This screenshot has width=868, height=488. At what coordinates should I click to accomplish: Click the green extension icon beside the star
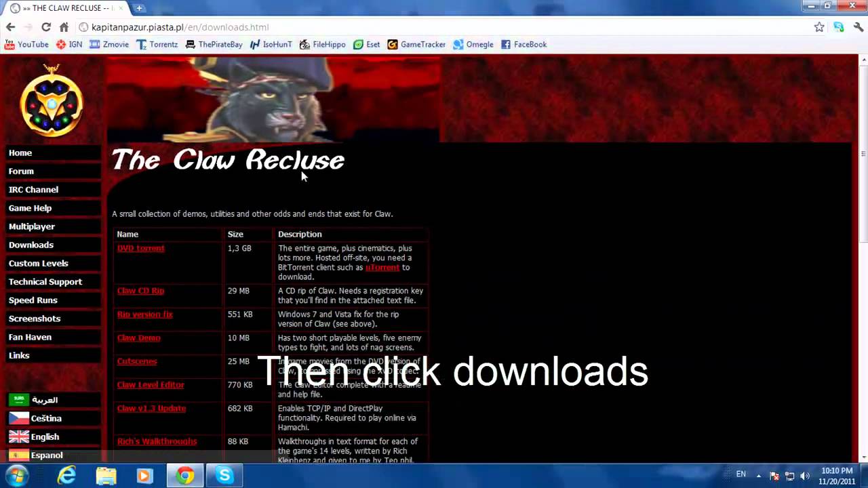tap(839, 27)
